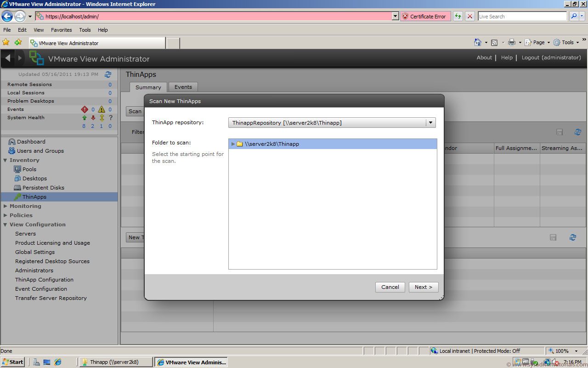Click the Add to Favorites icon
The image size is (588, 368).
(x=18, y=42)
